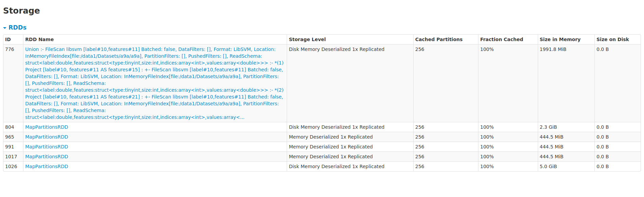Viewport: 644px width, 197px height.
Task: Sort by Storage Level column header
Action: pyautogui.click(x=307, y=39)
